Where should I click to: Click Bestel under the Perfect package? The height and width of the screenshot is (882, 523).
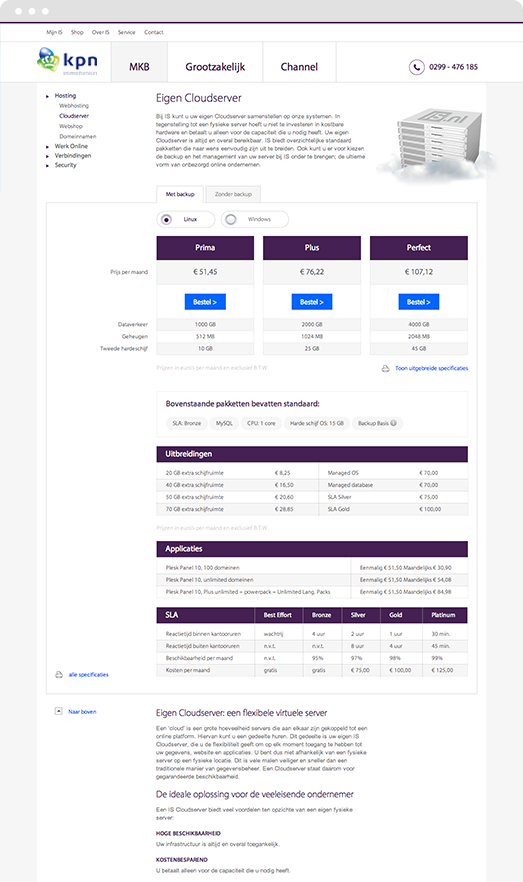[x=418, y=302]
